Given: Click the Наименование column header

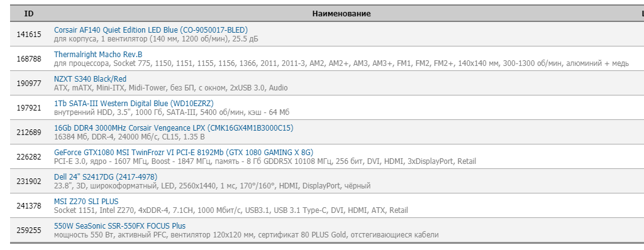Looking at the screenshot, I should coord(341,14).
